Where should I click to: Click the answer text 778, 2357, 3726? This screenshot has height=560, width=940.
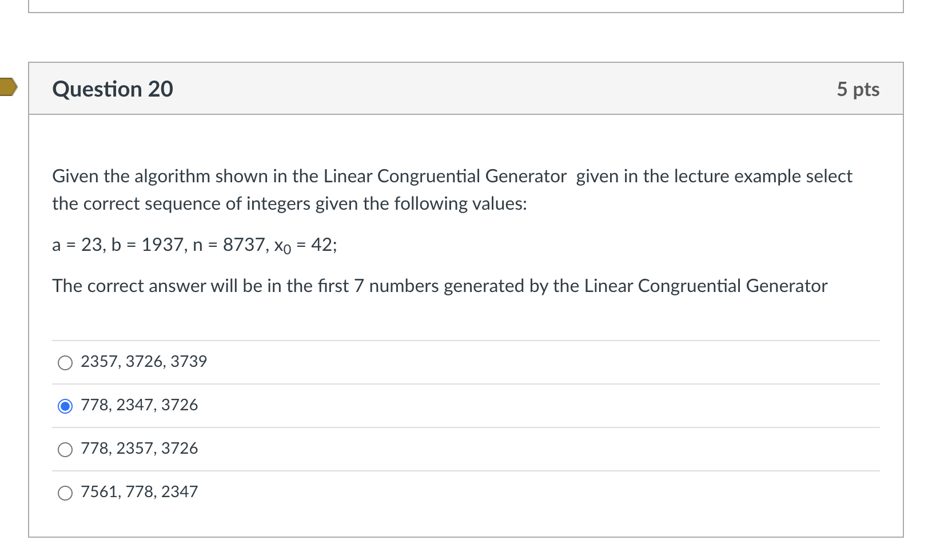pos(139,449)
